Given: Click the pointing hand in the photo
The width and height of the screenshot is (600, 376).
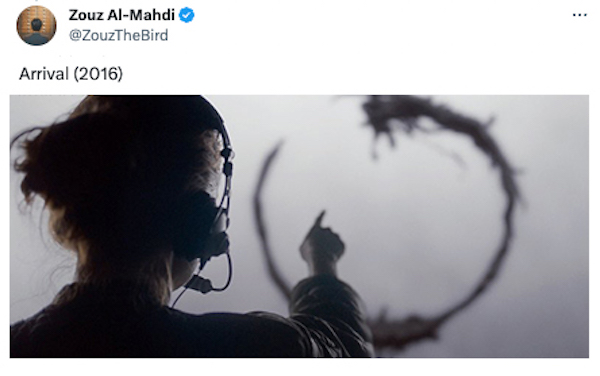Looking at the screenshot, I should 322,239.
